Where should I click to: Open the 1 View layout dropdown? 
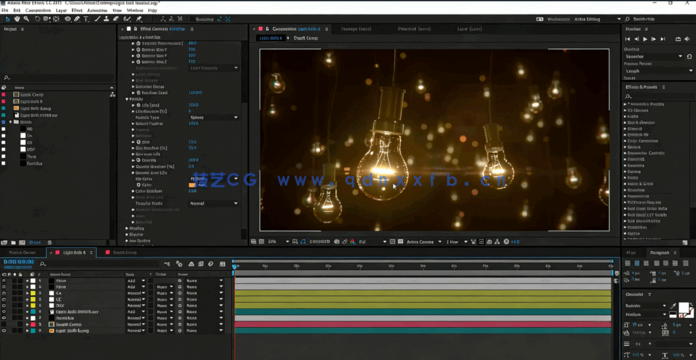457,242
